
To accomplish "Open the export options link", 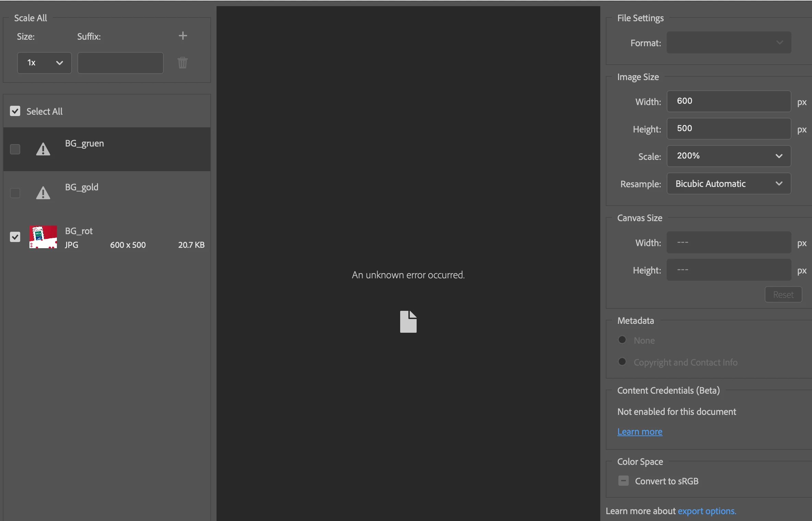I will [x=706, y=511].
